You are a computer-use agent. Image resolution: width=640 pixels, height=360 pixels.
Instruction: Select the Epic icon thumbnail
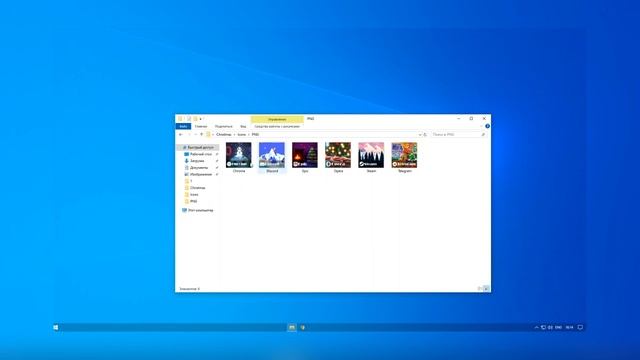point(305,155)
